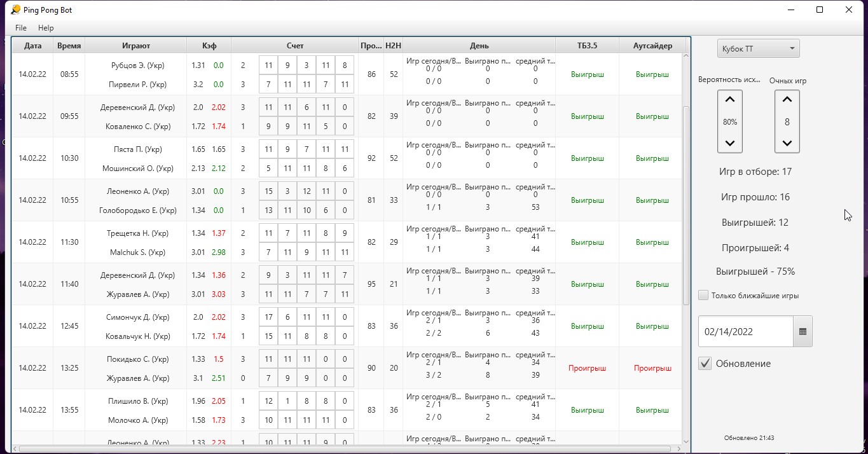The height and width of the screenshot is (454, 868).
Task: Click the 'Время' column header
Action: click(69, 46)
